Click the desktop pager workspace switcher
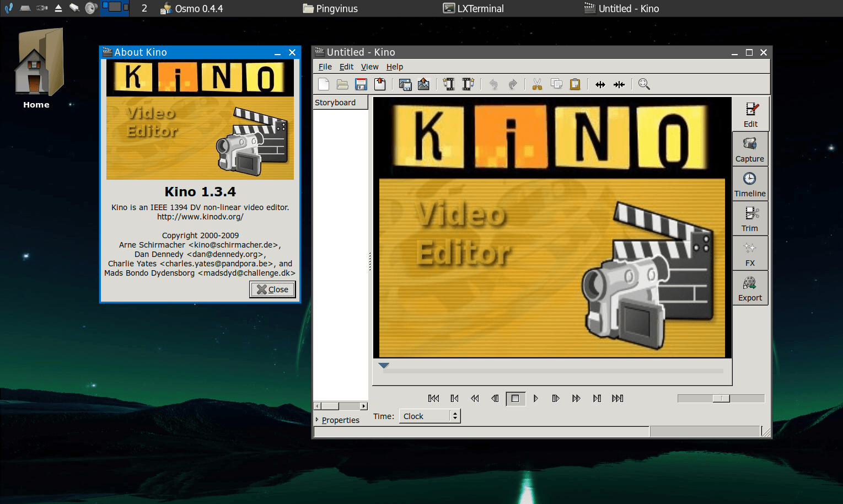843x504 pixels. coord(115,8)
